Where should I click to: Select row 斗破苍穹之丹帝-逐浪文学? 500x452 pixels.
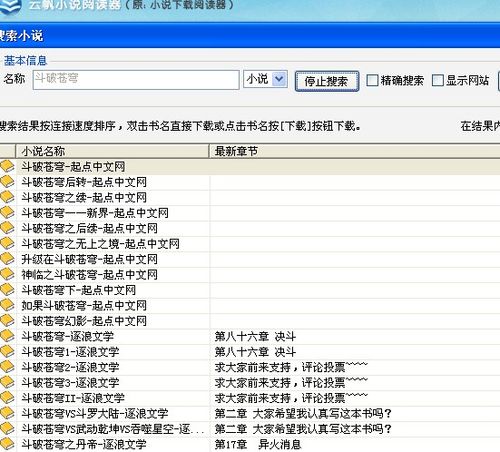tap(250, 444)
